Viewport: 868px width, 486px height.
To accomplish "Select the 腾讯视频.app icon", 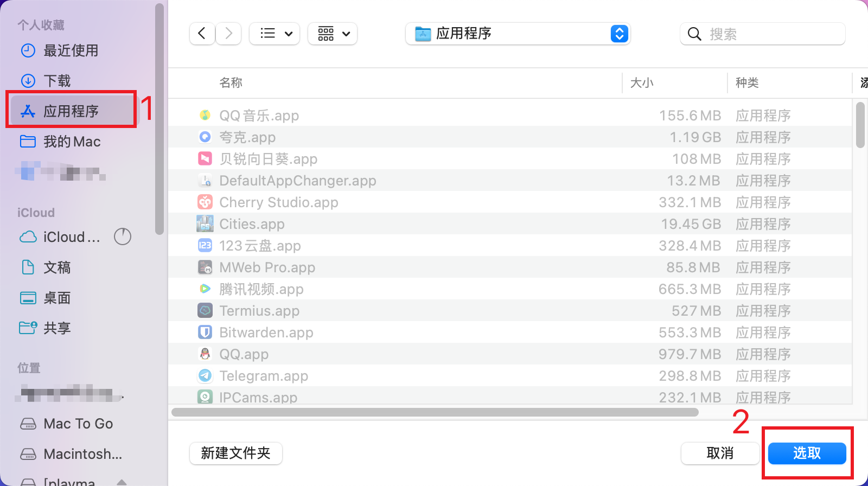I will (x=205, y=289).
